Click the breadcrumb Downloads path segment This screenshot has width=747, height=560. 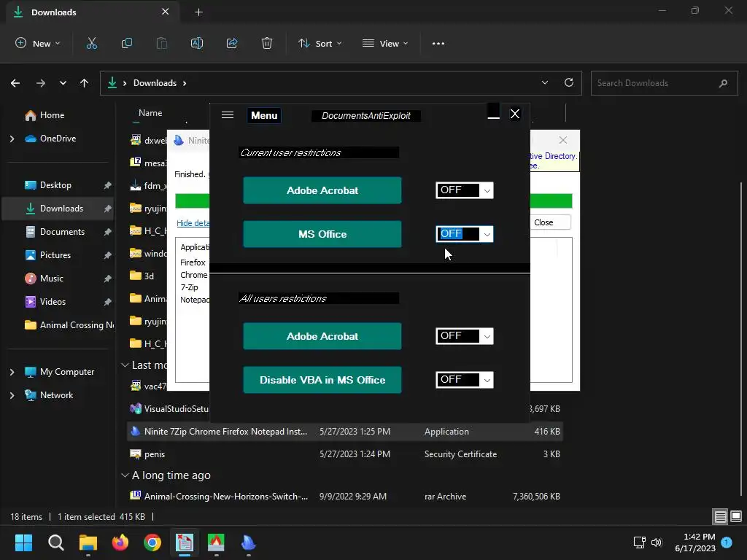coord(155,83)
